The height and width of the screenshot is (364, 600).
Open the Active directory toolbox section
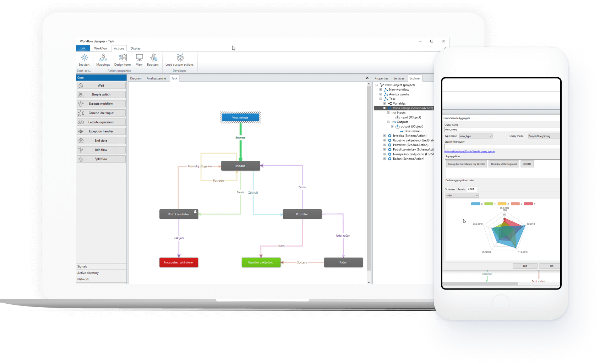click(101, 273)
